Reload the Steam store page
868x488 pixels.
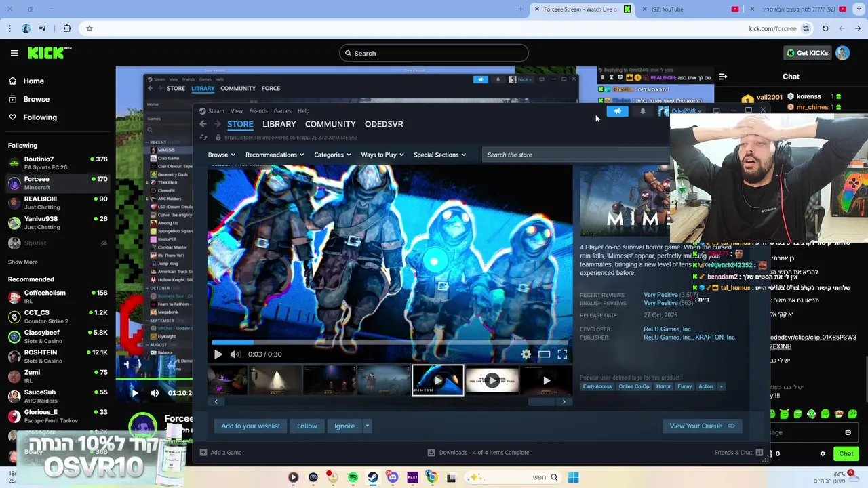(203, 138)
